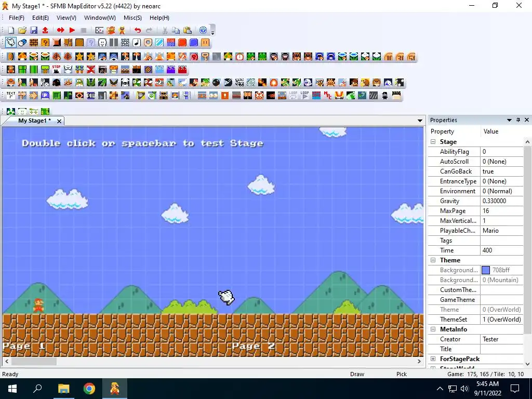Click the blue help question mark icon
The height and width of the screenshot is (399, 532).
pos(203,30)
